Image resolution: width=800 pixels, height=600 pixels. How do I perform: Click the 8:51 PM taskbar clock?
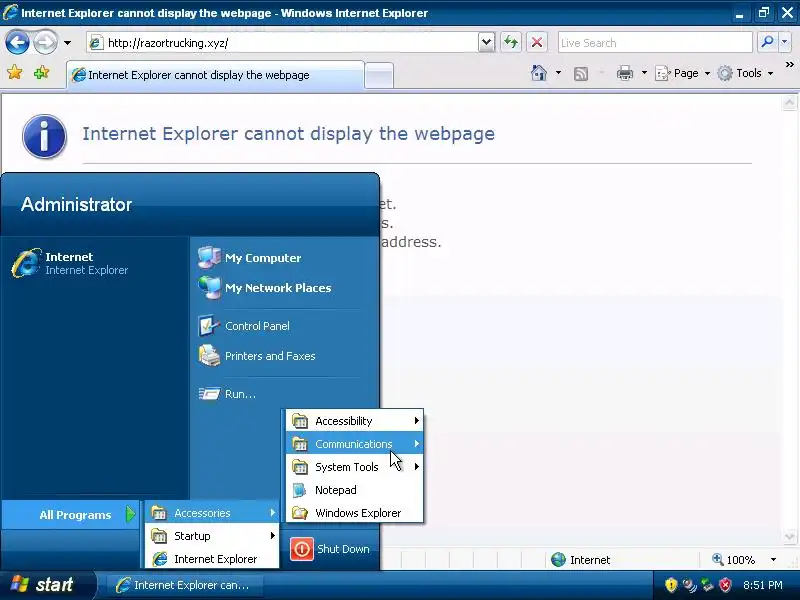tap(763, 585)
